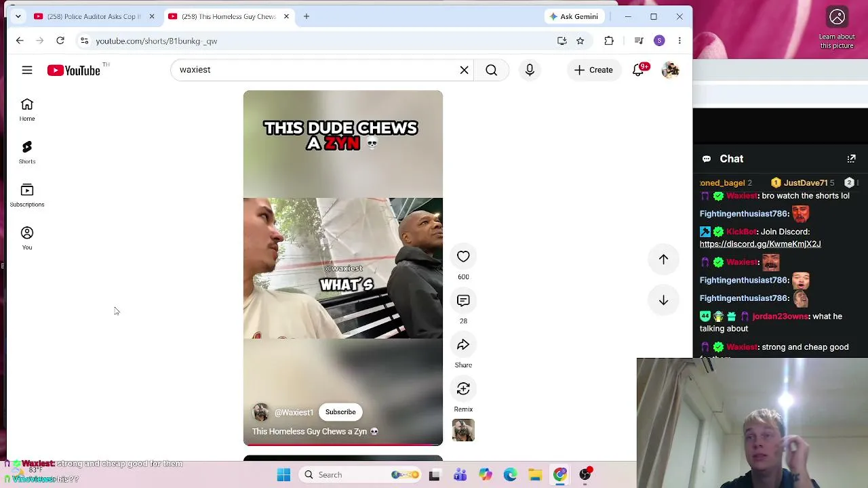Click JustDave71 in the chat leaderboard

pos(806,183)
